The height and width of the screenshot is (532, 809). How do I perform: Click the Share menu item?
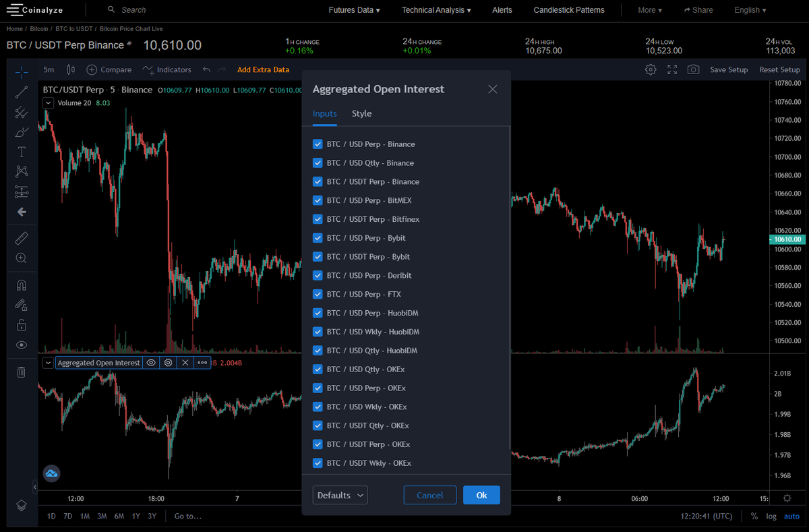click(x=698, y=10)
